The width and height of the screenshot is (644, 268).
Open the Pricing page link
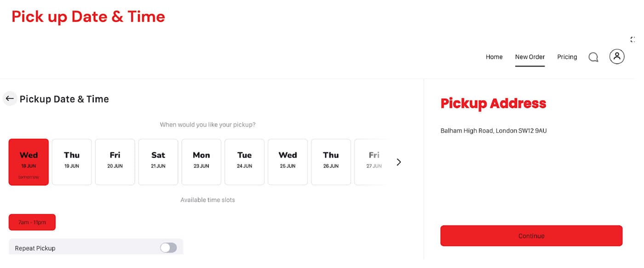pyautogui.click(x=567, y=57)
